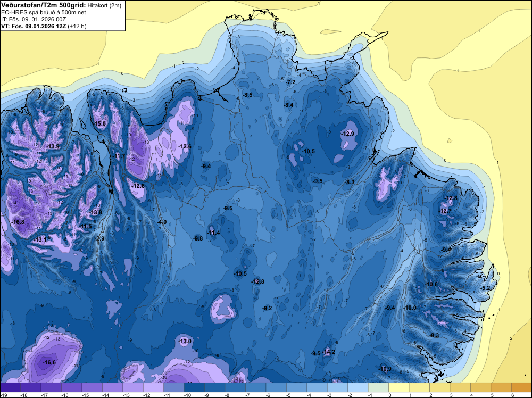This screenshot has height=398, width=532.
Task: Click the -7.2 temperature value
Action: [x=290, y=82]
